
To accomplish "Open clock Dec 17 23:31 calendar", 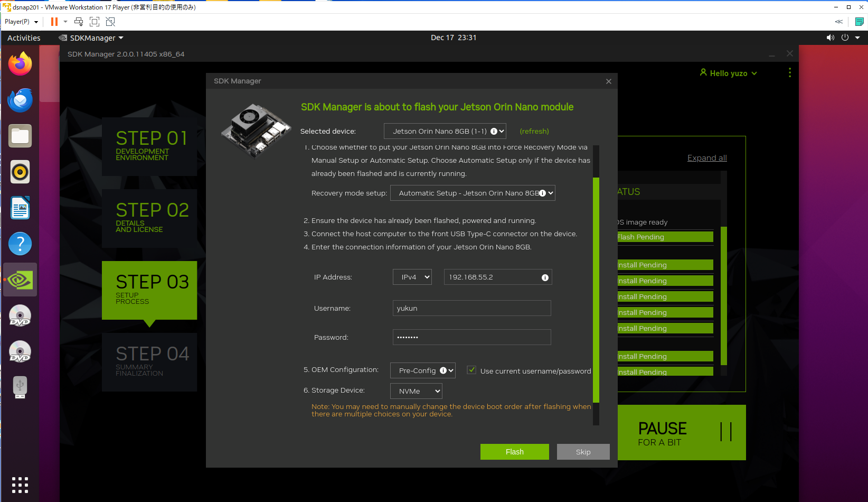I will click(454, 38).
